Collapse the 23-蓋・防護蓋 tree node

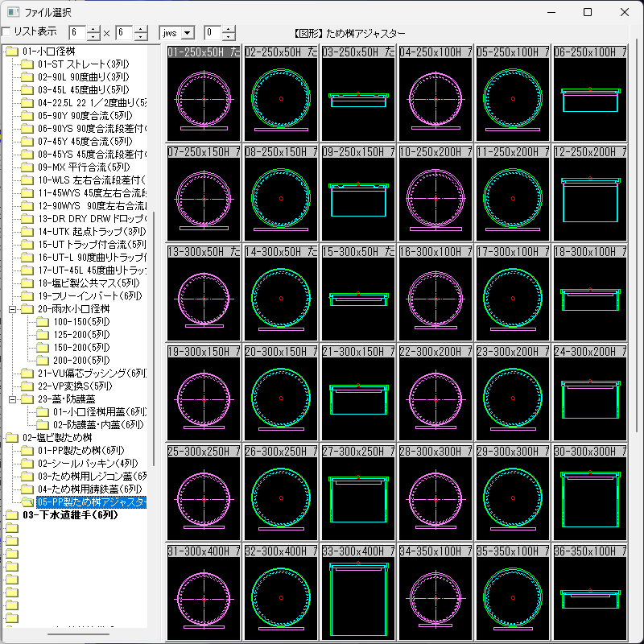click(x=13, y=398)
